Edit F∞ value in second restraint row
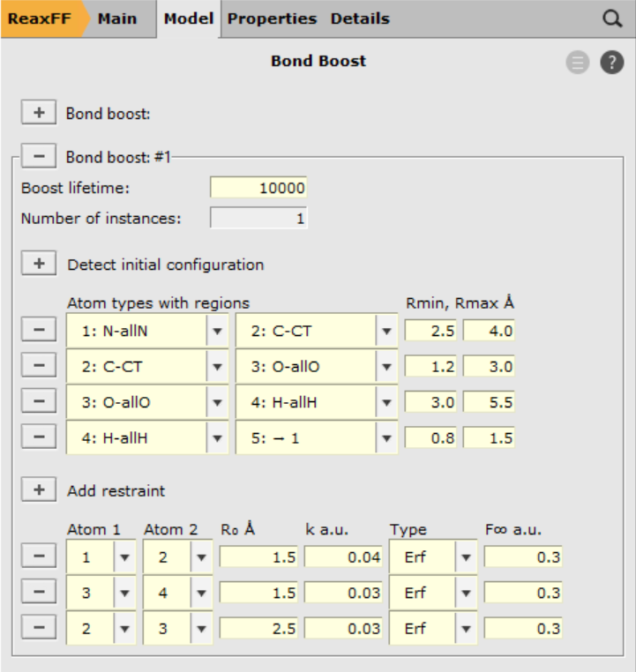 pos(523,593)
